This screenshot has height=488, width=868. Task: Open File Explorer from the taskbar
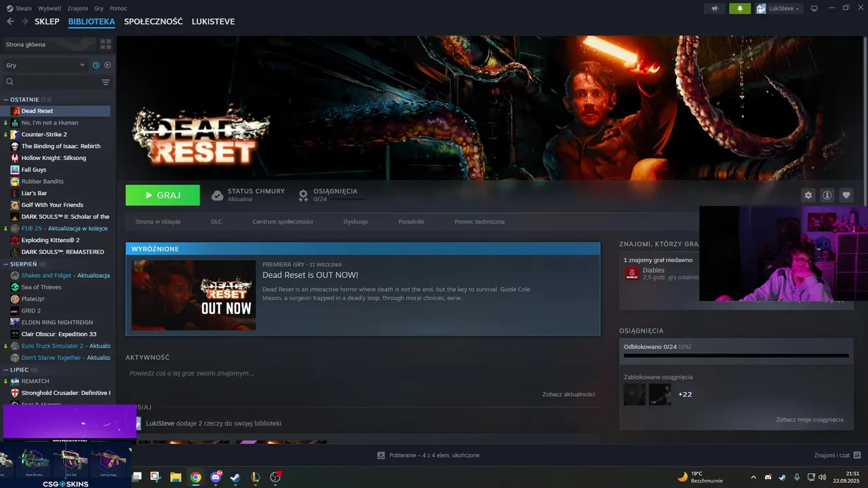point(176,477)
